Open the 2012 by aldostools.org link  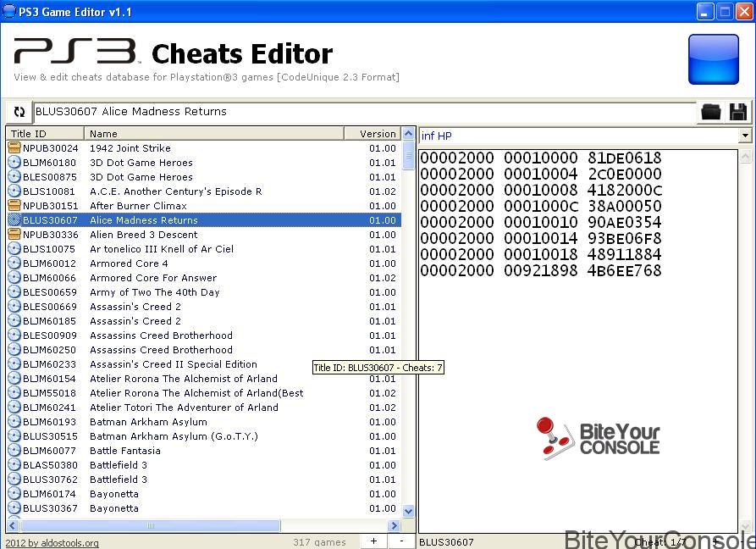click(x=52, y=543)
